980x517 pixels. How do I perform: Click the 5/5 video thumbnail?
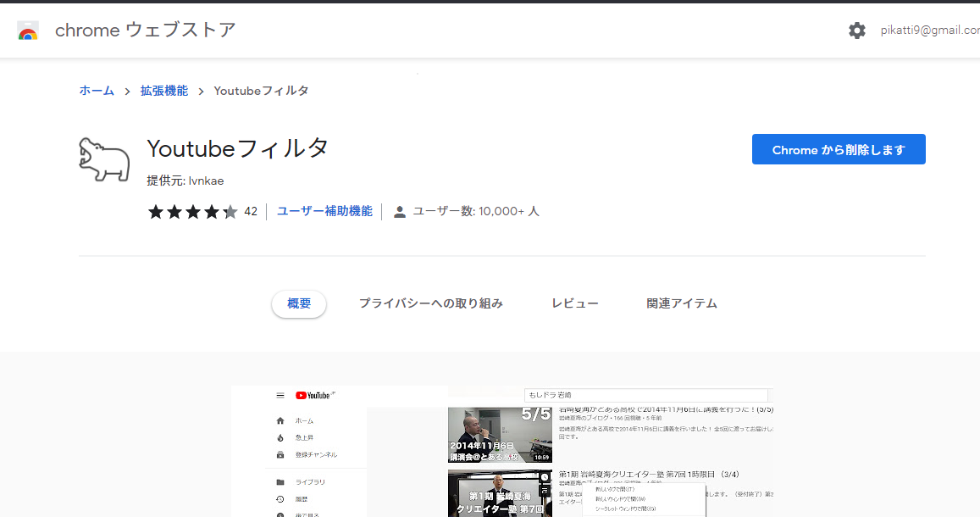pyautogui.click(x=500, y=435)
